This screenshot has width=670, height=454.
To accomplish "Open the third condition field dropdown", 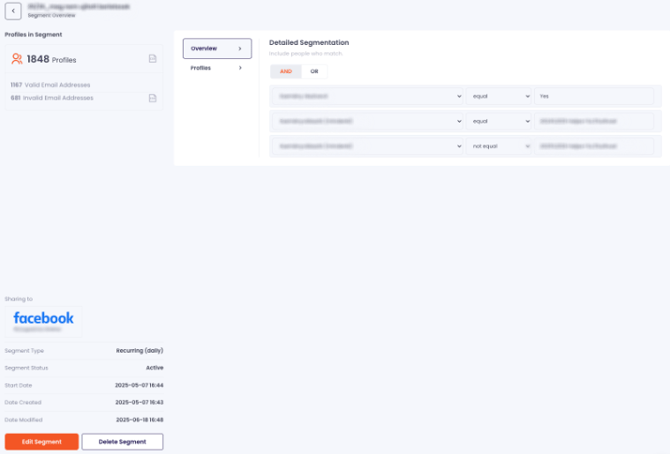I will 366,146.
